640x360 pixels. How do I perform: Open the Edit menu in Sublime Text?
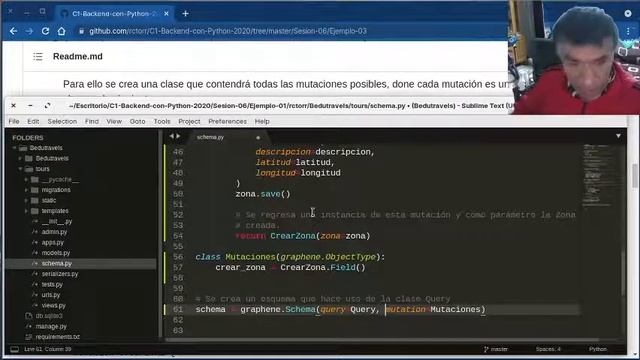[x=33, y=121]
